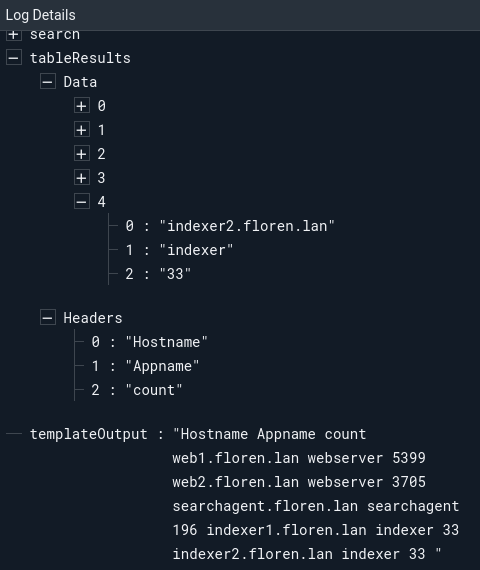Click the templateOutput key label
480x570 pixels.
[89, 434]
